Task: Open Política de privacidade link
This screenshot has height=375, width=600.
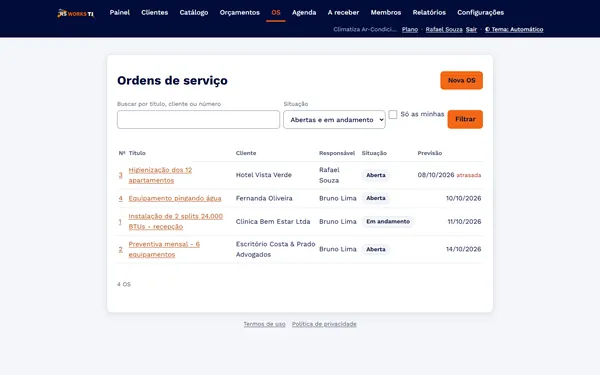Action: tap(324, 324)
